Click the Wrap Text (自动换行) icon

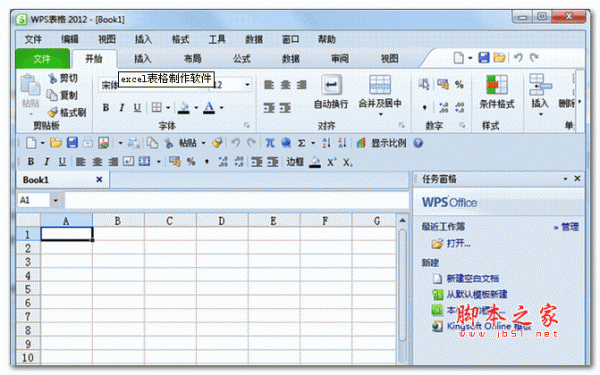(x=331, y=85)
